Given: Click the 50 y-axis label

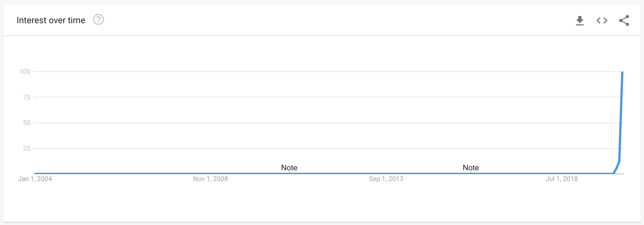Looking at the screenshot, I should click(27, 123).
